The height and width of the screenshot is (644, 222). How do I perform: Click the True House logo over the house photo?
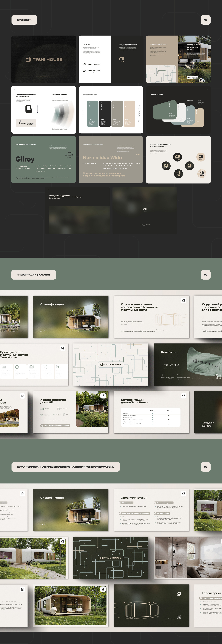coord(193,78)
